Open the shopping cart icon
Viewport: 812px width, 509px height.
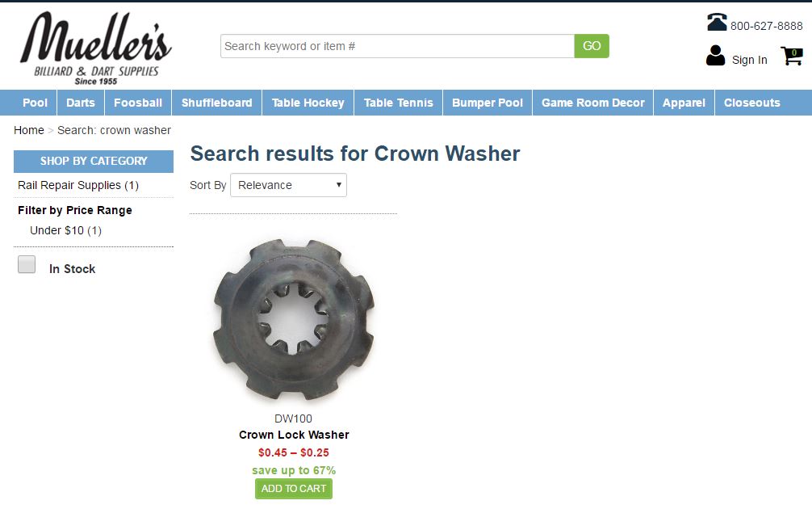click(792, 56)
